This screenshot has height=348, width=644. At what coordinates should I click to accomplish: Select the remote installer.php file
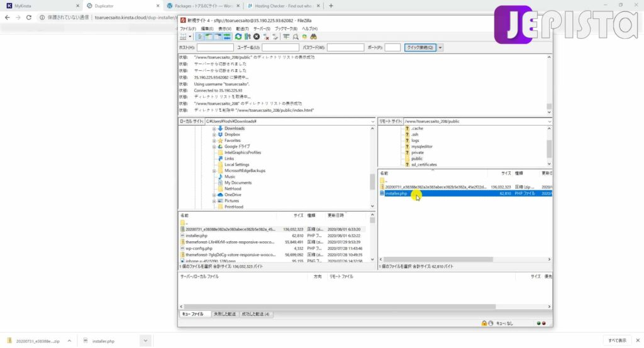click(465, 193)
